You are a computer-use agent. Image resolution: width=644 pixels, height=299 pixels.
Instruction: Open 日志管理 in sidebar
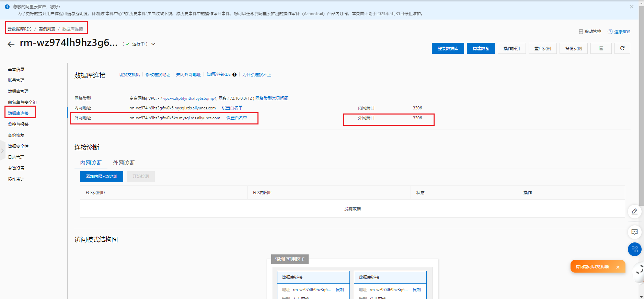pos(16,157)
